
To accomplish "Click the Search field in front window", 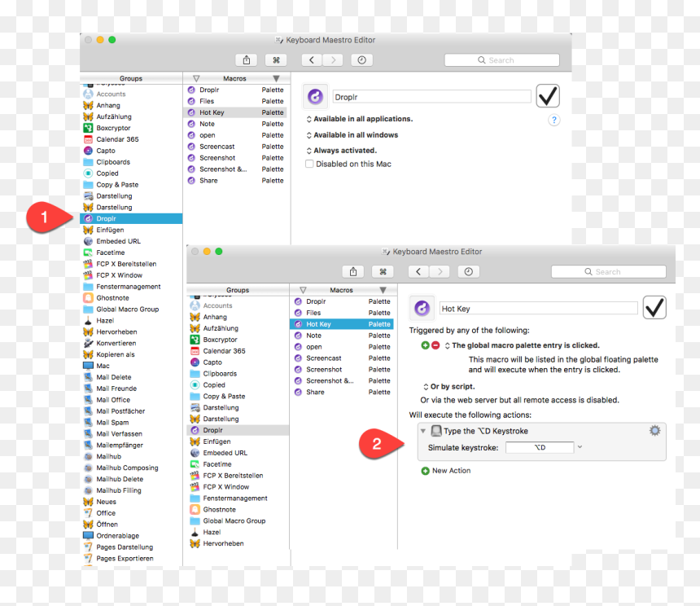I will pyautogui.click(x=609, y=271).
